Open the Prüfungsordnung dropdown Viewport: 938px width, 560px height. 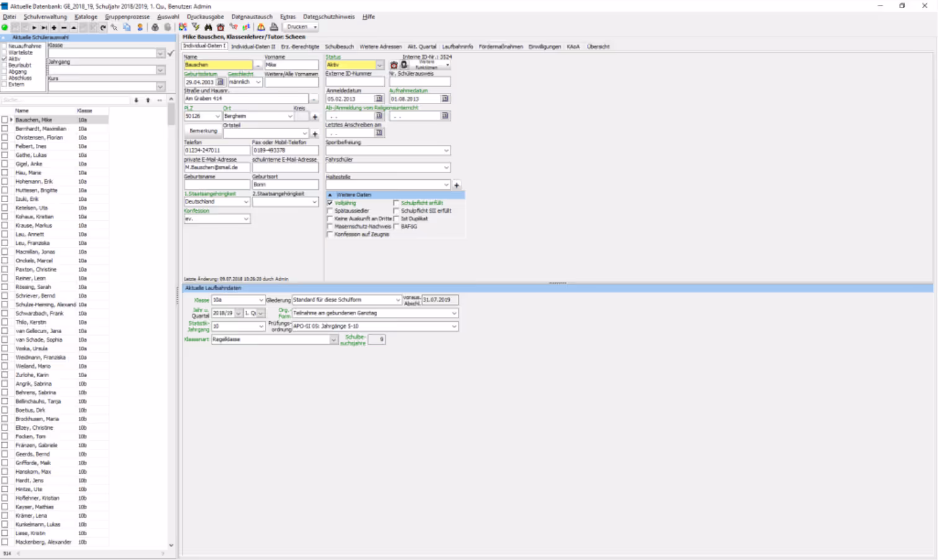[454, 326]
